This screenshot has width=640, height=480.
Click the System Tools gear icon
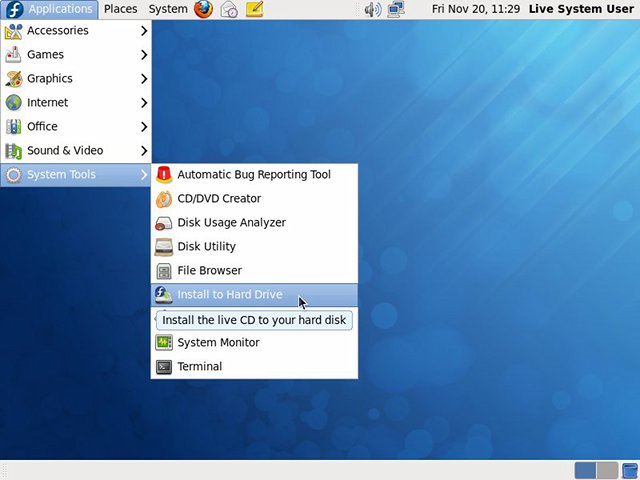[x=13, y=175]
